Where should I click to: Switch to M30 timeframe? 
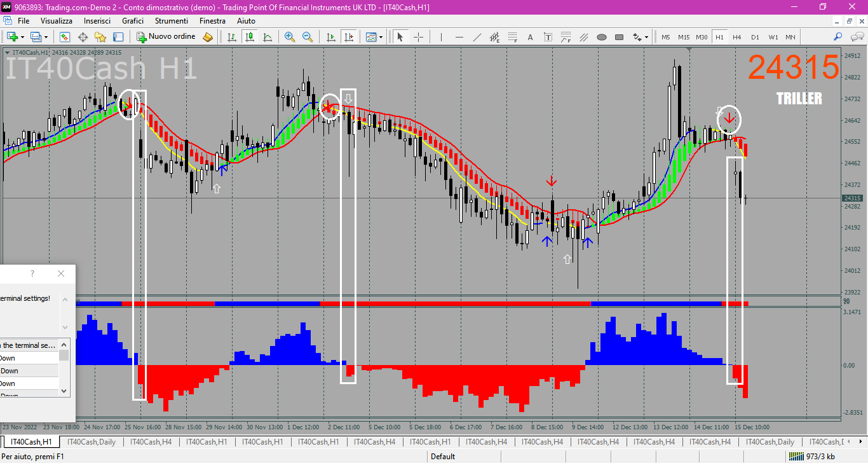(702, 37)
